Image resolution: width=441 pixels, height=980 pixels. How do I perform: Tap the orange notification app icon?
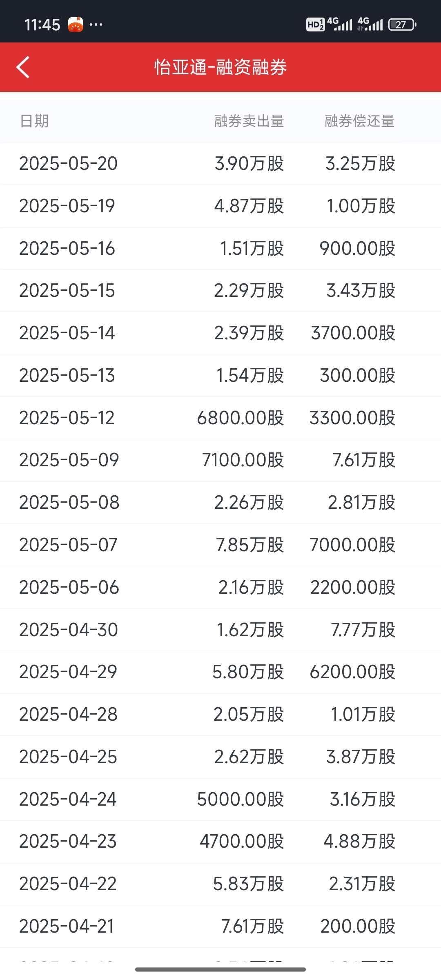[76, 24]
